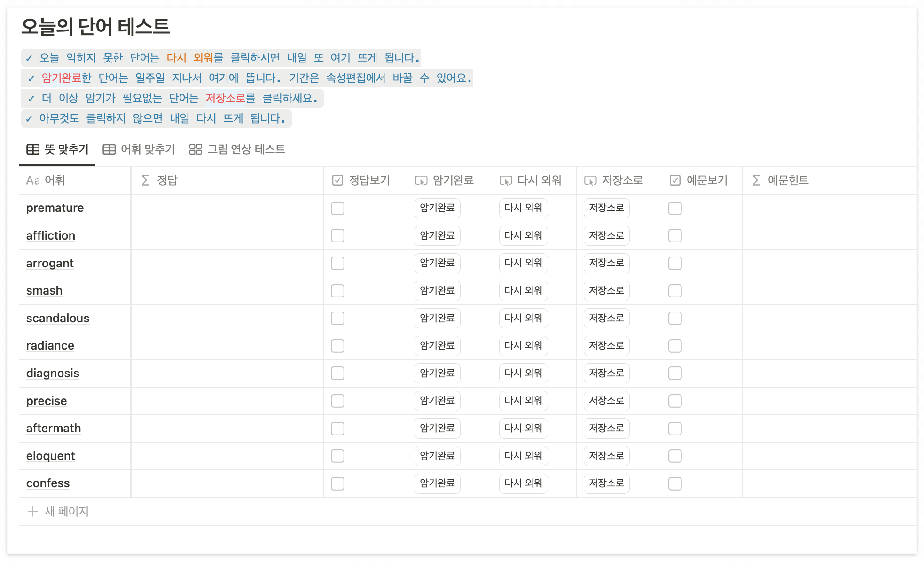Open the 저장소로 column header options
Viewport: 924px width, 561px height.
[622, 180]
